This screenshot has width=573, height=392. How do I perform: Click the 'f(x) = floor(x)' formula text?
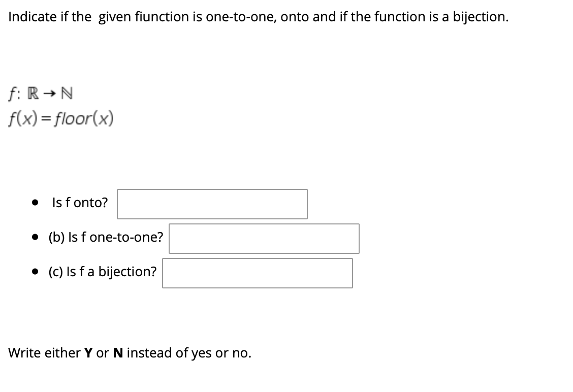(61, 117)
